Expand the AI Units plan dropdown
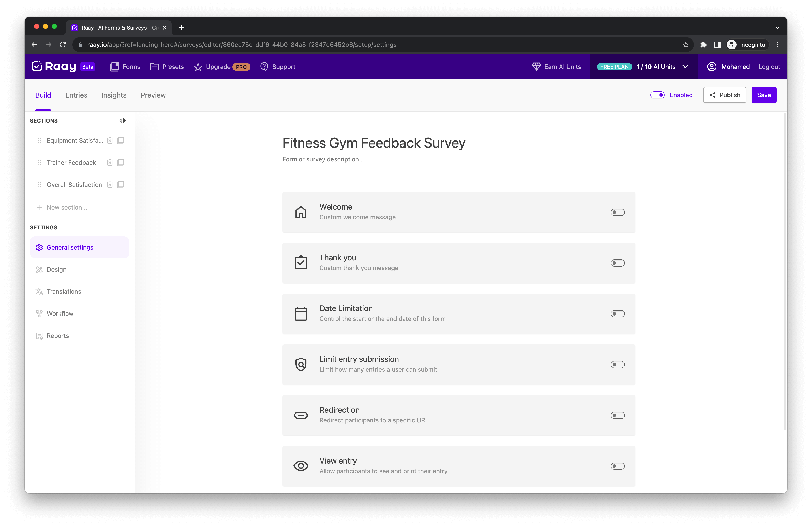Viewport: 812px width, 526px height. tap(685, 66)
